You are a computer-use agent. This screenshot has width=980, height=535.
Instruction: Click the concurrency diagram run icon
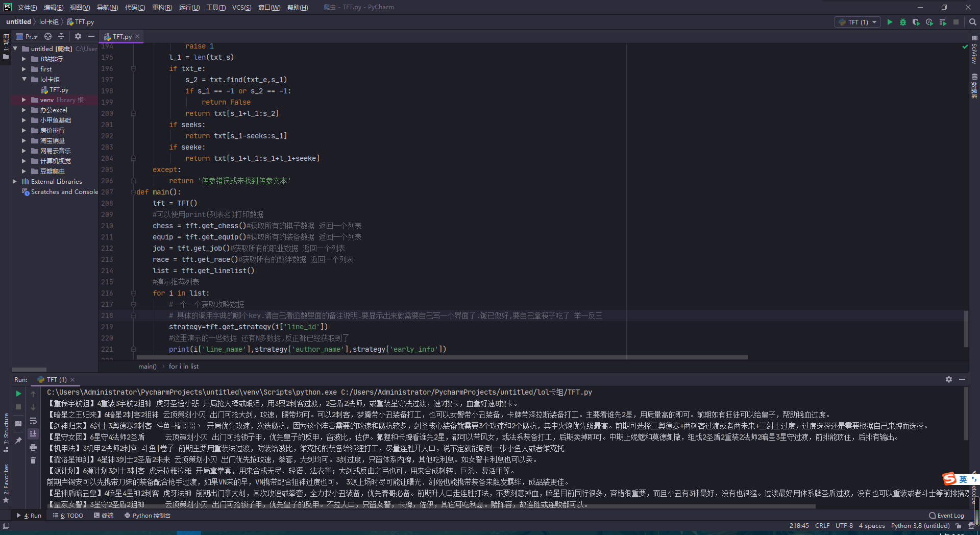pos(942,22)
